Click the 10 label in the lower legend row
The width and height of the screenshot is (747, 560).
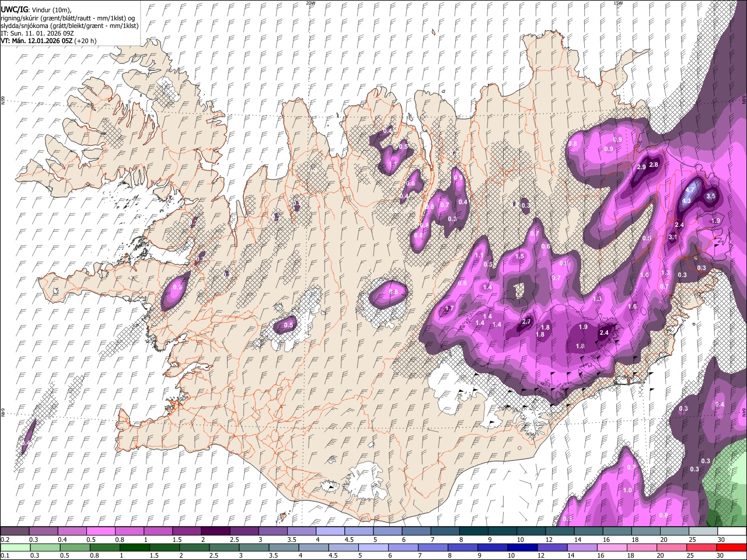tap(511, 555)
